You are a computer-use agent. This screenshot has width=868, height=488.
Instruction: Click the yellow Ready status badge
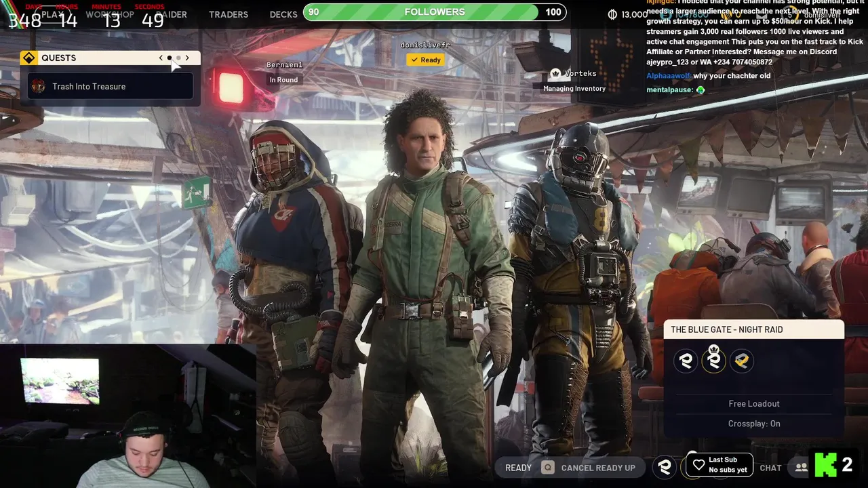click(x=425, y=60)
